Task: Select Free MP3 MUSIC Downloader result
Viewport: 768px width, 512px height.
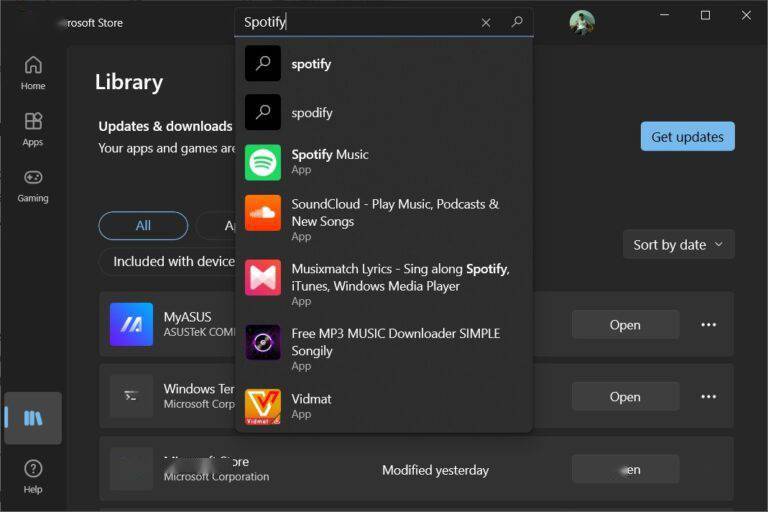Action: point(384,348)
